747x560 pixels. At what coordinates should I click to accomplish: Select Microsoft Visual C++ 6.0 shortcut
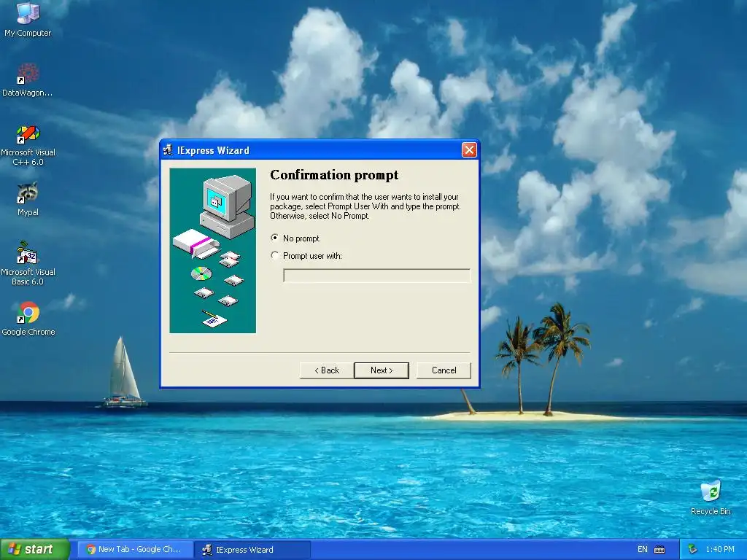coord(28,145)
